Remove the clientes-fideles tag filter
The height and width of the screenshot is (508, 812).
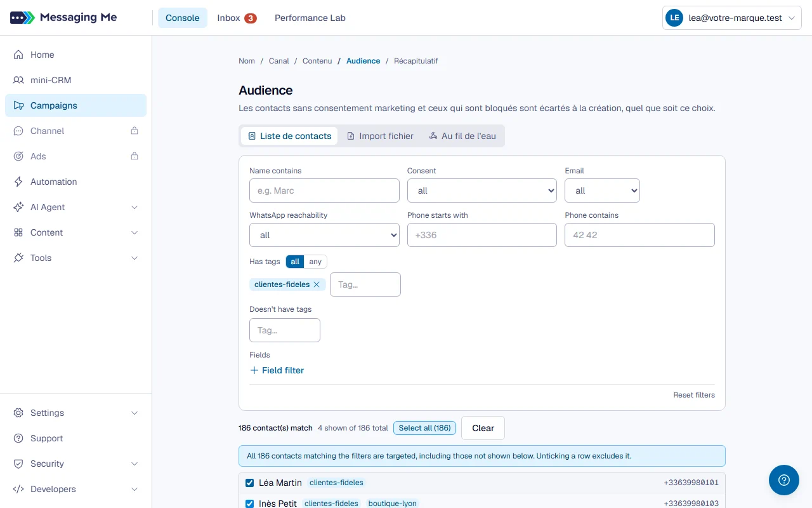click(317, 284)
